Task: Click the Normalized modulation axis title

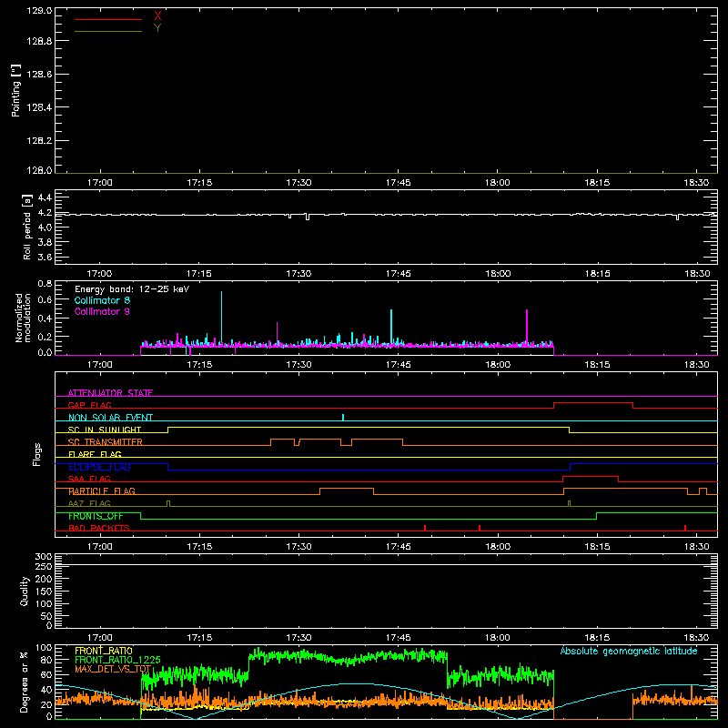Action: pos(23,318)
